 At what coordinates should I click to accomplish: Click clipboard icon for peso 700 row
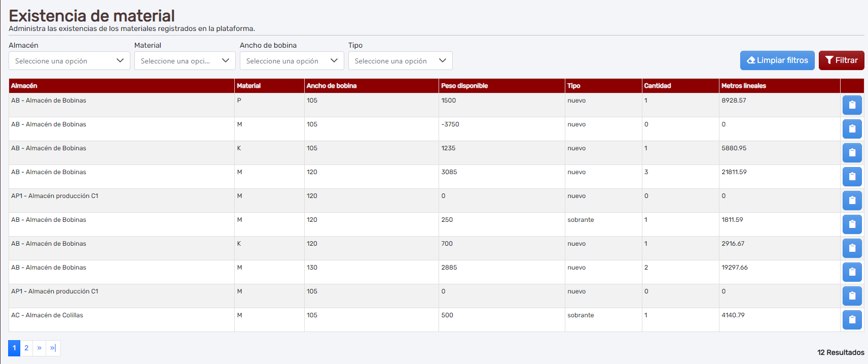coord(852,248)
